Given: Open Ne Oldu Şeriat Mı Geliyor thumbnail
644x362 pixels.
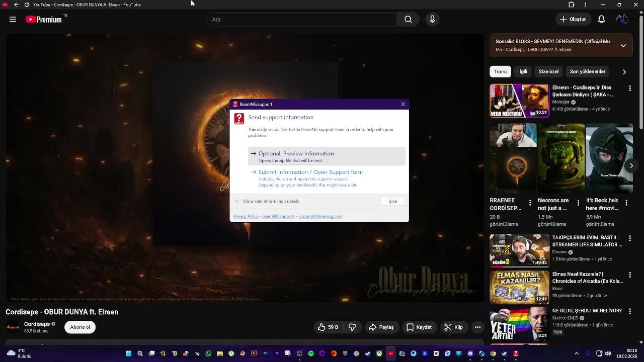Looking at the screenshot, I should [519, 324].
